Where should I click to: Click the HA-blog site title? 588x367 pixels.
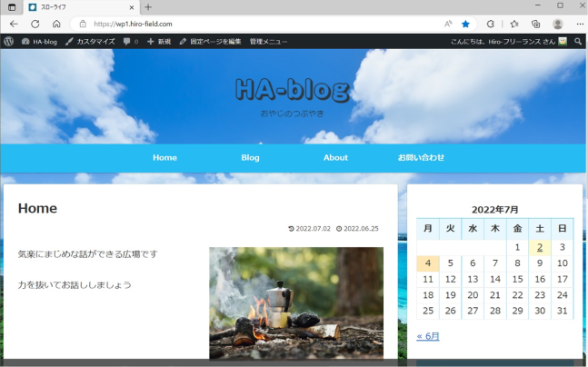[x=293, y=90]
